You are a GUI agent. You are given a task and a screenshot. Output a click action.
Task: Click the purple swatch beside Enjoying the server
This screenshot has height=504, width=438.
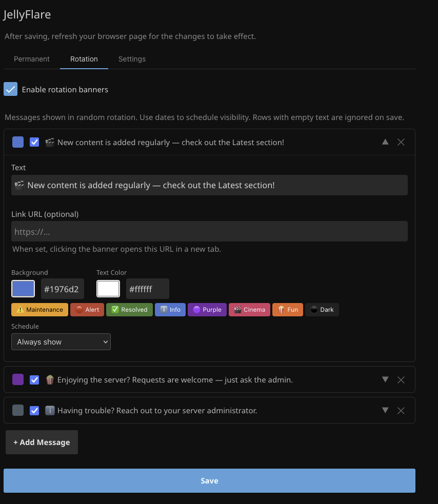point(18,379)
